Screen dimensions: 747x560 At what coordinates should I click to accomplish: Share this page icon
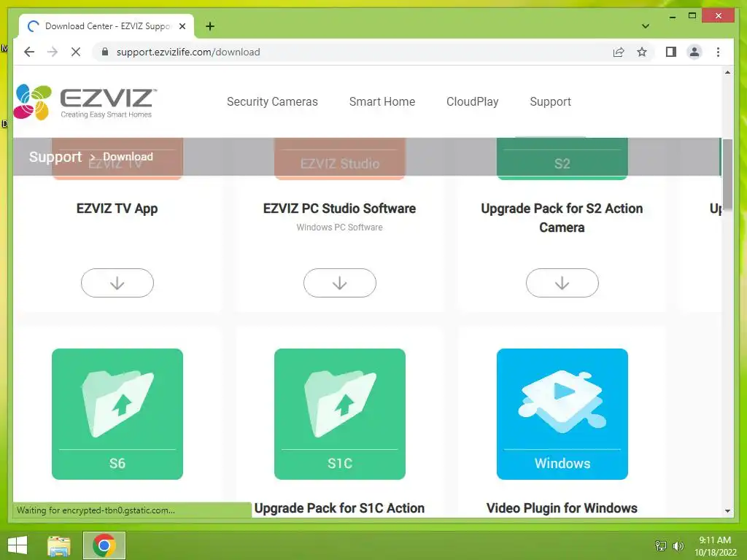click(619, 52)
